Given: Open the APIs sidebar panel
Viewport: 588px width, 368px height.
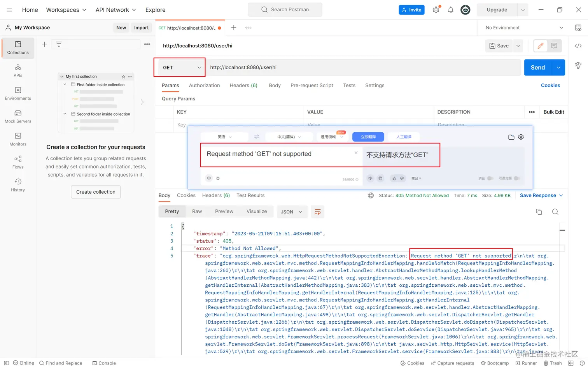Looking at the screenshot, I should pyautogui.click(x=18, y=71).
